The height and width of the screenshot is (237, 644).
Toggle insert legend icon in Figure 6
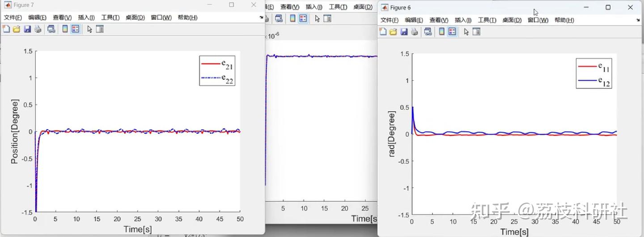tap(452, 31)
